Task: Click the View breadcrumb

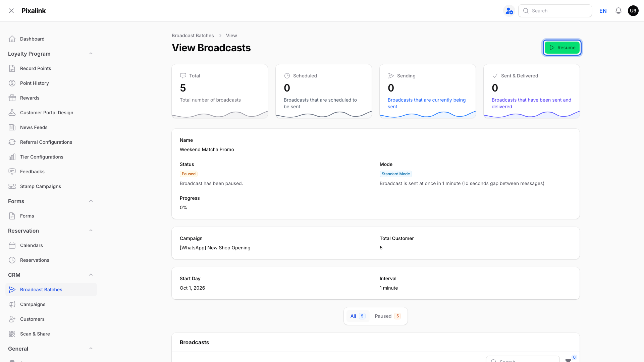Action: coord(231,36)
